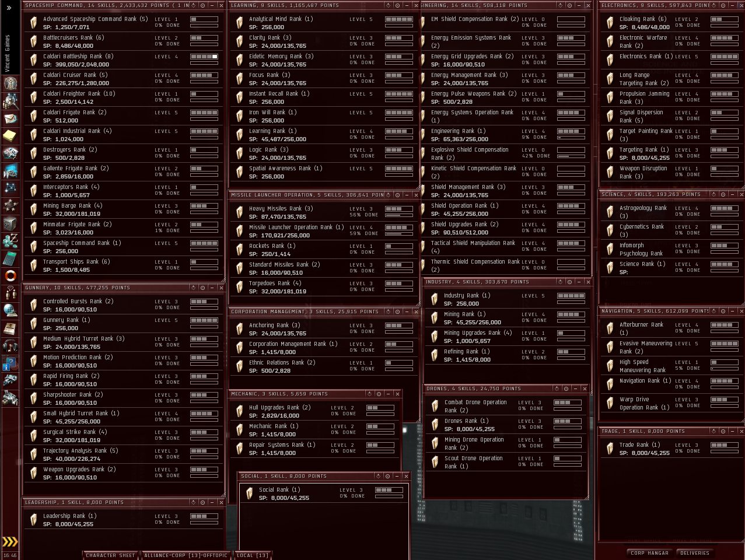Screen dimensions: 745x560
Task: Click the skill book icon for Caldari Battleship
Action: click(x=34, y=60)
